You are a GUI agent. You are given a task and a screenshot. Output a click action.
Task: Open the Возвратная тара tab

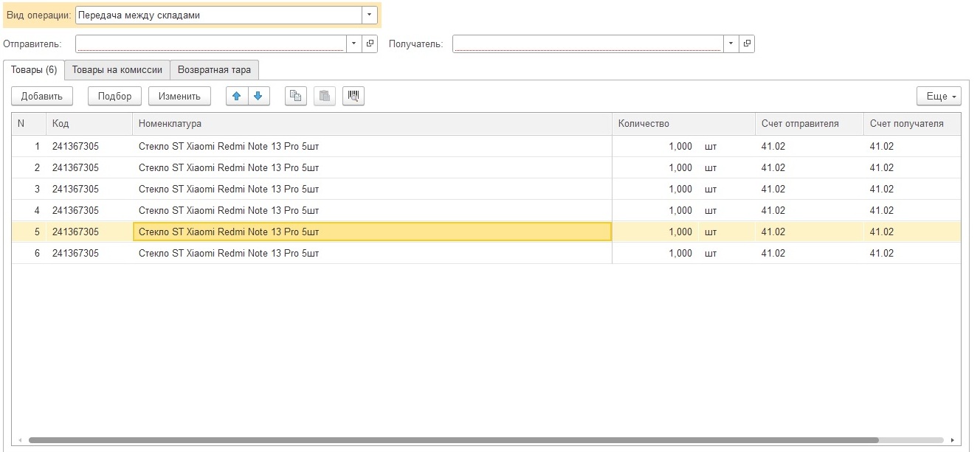[215, 70]
